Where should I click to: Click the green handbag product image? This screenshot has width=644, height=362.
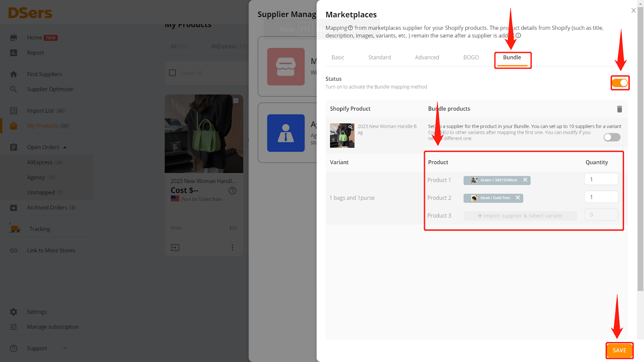[204, 134]
